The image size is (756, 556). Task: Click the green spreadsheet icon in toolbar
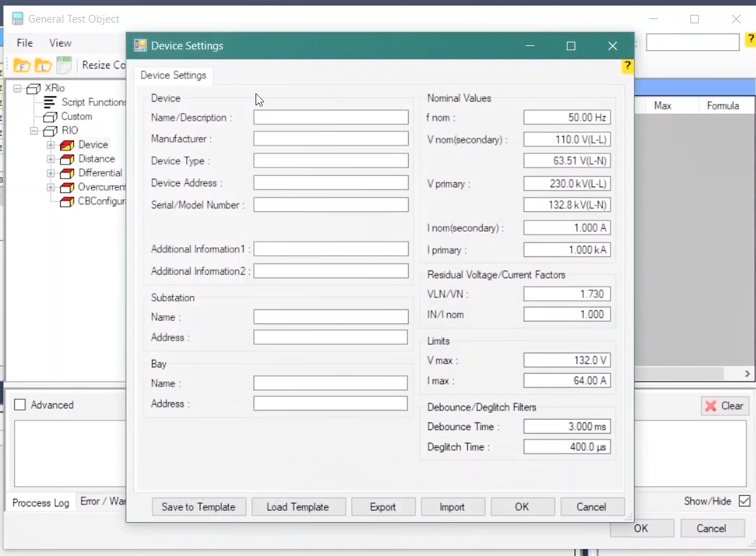[64, 65]
